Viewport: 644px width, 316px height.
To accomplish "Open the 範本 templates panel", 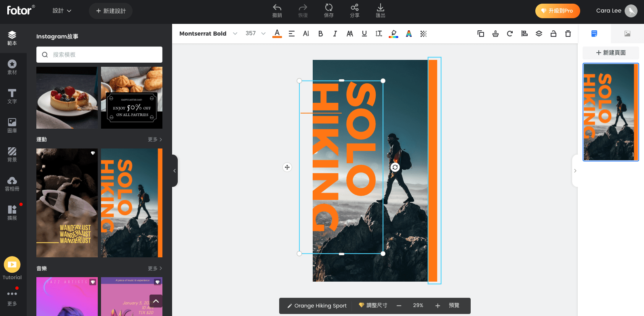I will click(x=12, y=38).
